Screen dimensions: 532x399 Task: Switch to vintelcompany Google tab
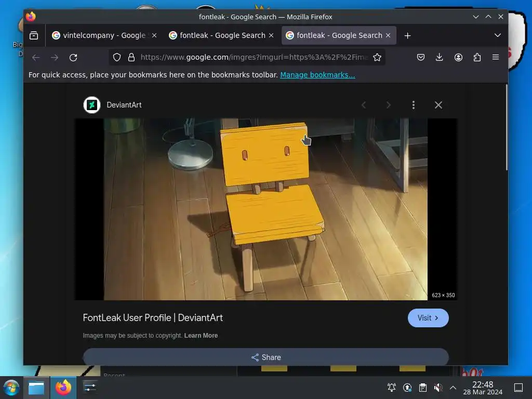(104, 35)
